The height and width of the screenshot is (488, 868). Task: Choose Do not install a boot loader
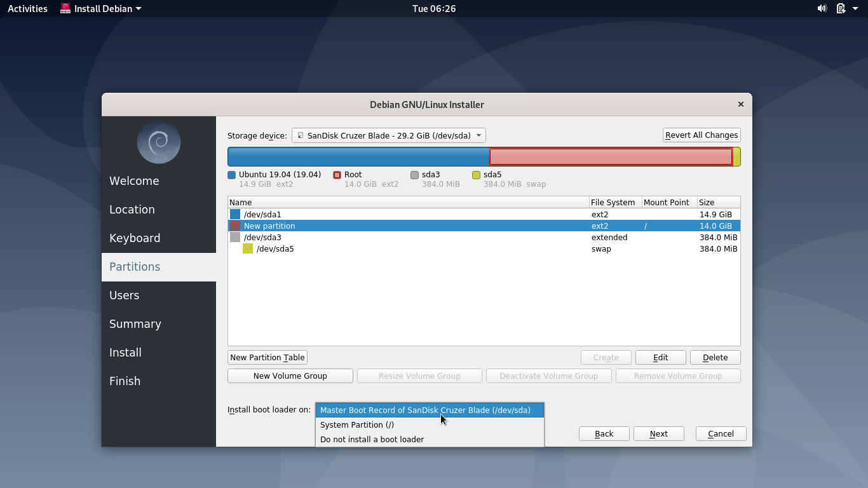pyautogui.click(x=430, y=440)
